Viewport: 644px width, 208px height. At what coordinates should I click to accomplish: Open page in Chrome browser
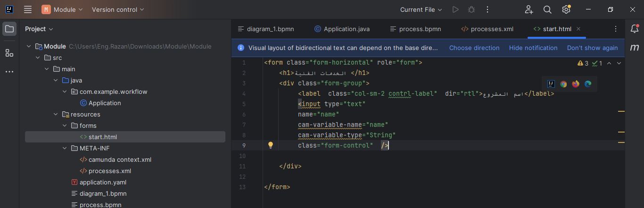[563, 84]
